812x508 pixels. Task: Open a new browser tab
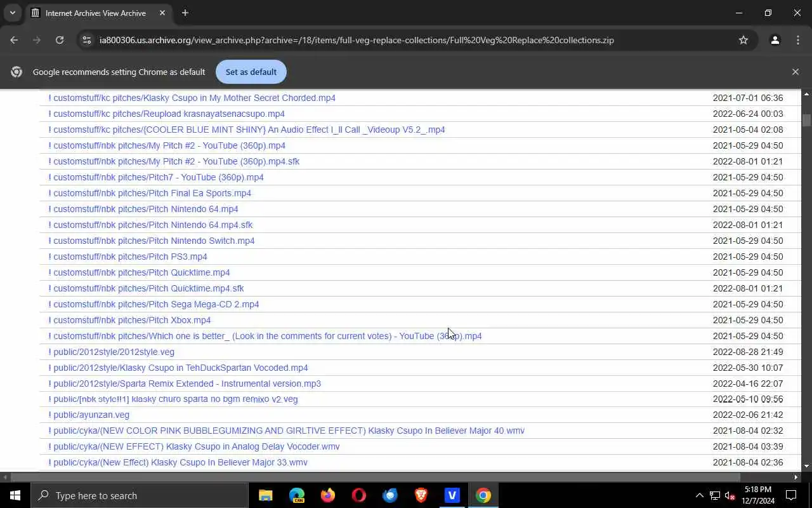185,13
